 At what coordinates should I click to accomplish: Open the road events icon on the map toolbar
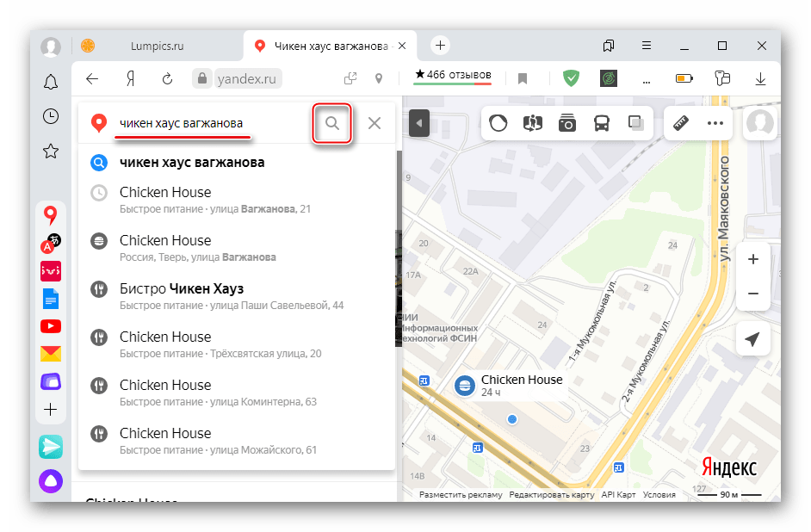pyautogui.click(x=533, y=123)
